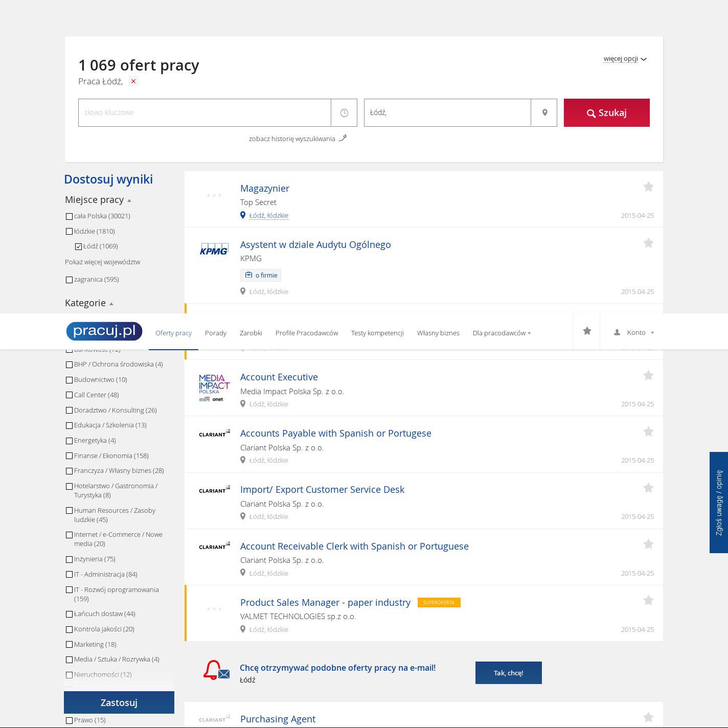728x728 pixels.
Task: Check the Łańcuch dostaw (44) category
Action: click(x=69, y=614)
